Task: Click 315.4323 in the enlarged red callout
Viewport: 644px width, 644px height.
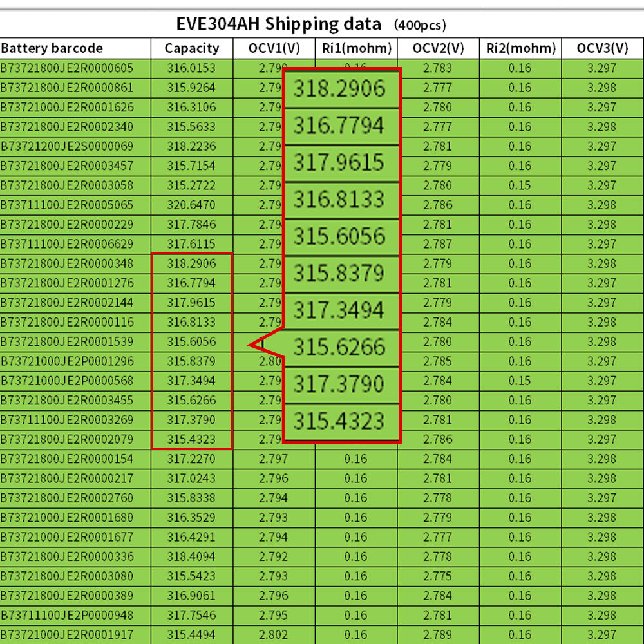Action: (339, 422)
